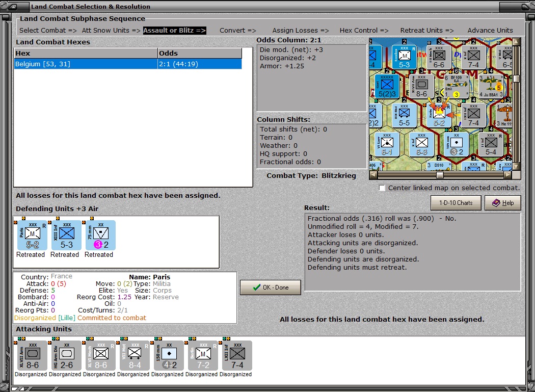Screen dimensions: 535x392
Task: Click the 'Total shifts (net): 0' text
Action: [293, 129]
